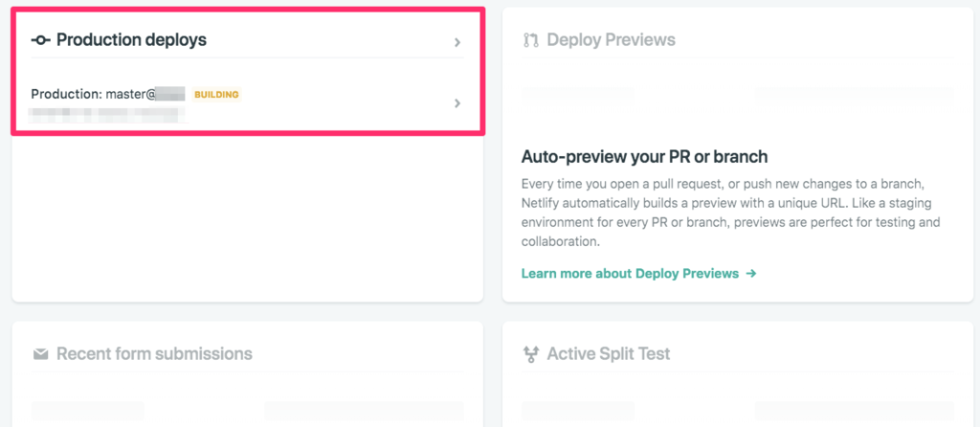Click the placeholder bar under Recent form submissions
Viewport: 980px width, 427px height.
tap(87, 411)
